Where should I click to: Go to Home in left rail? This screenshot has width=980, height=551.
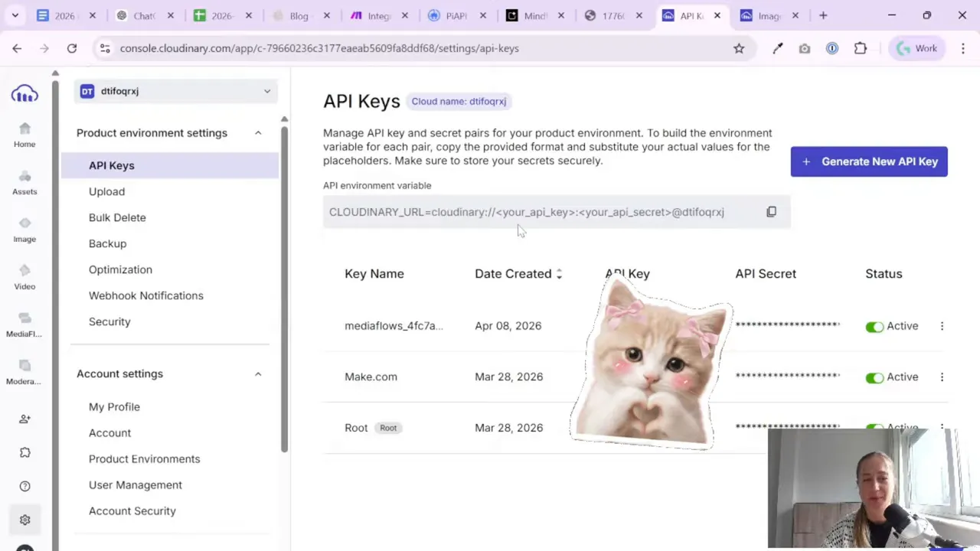coord(24,135)
